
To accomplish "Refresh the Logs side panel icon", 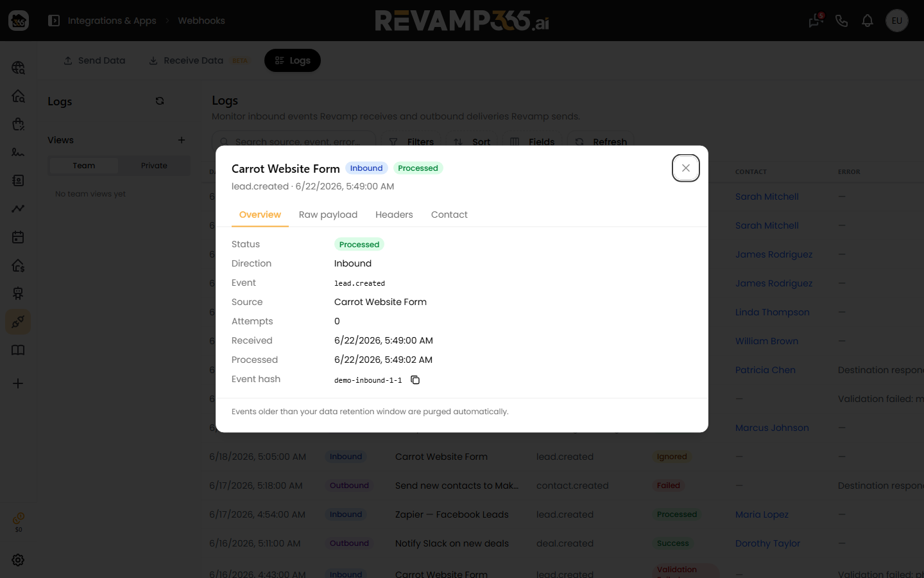I will point(160,101).
